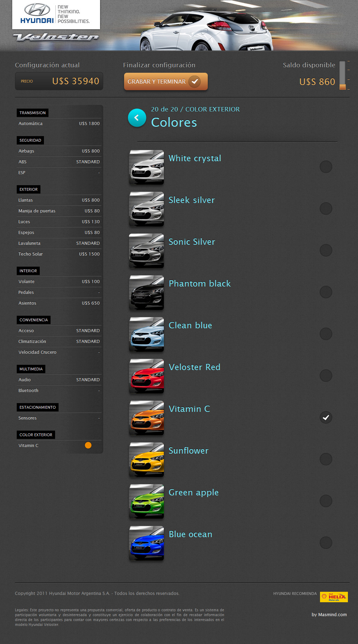358x644 pixels.
Task: Select the Sleek silver radio option
Action: tap(326, 209)
